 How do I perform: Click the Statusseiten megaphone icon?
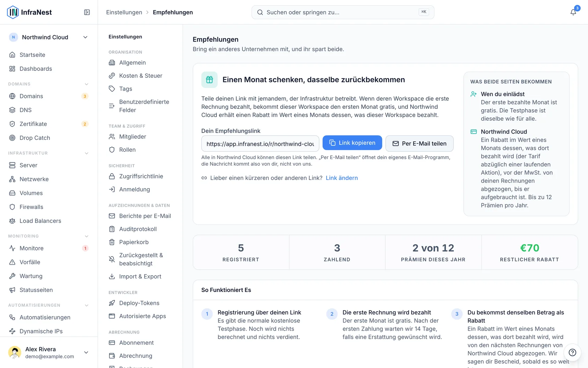(x=12, y=290)
